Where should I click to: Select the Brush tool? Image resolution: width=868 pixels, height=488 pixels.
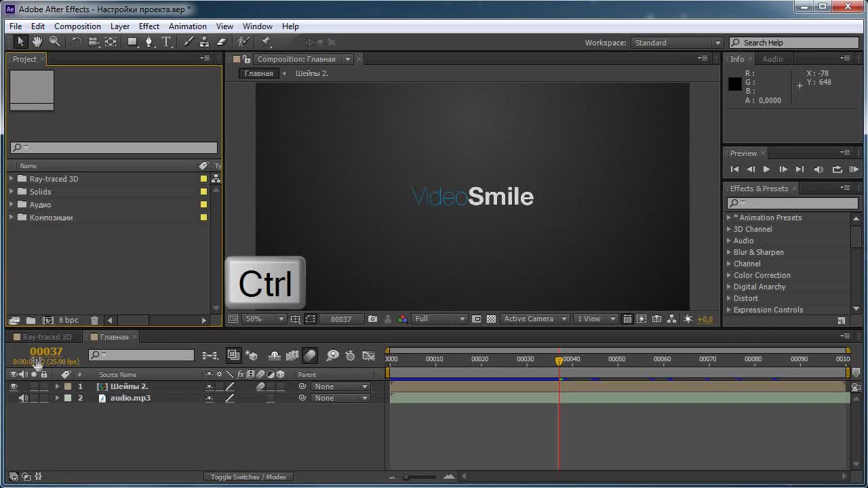189,42
